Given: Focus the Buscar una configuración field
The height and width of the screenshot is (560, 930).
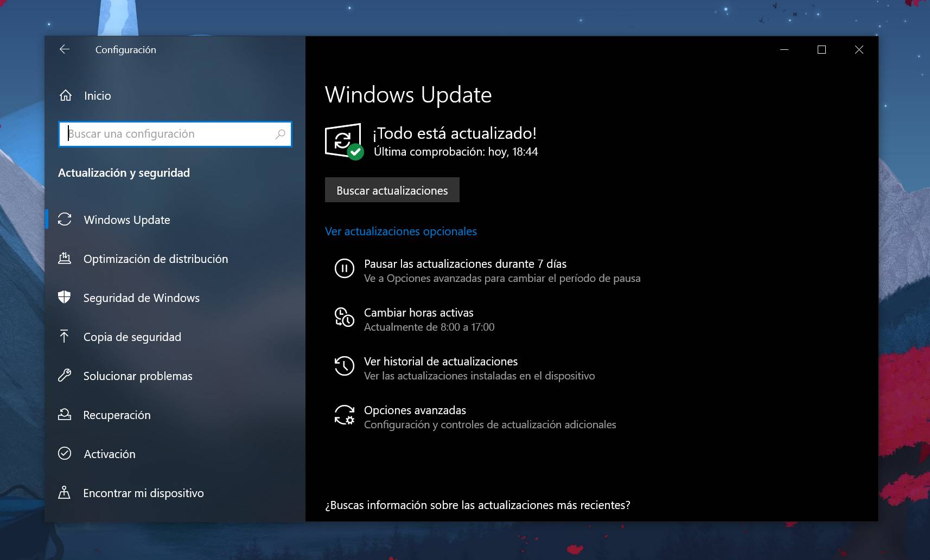Looking at the screenshot, I should [175, 134].
